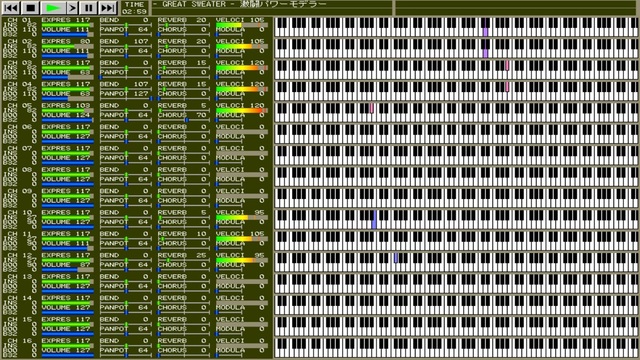This screenshot has height=360, width=640.
Task: Click the TIME 02:59 display
Action: pyautogui.click(x=134, y=8)
